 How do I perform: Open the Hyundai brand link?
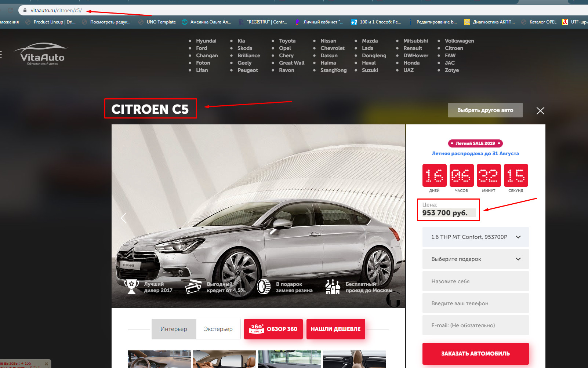pyautogui.click(x=206, y=41)
